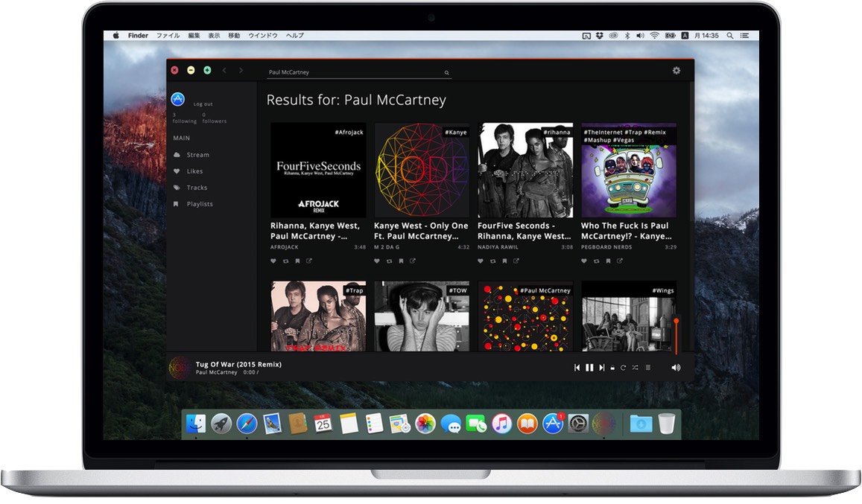
Task: Click the Wi-Fi icon in menu bar
Action: pos(654,35)
